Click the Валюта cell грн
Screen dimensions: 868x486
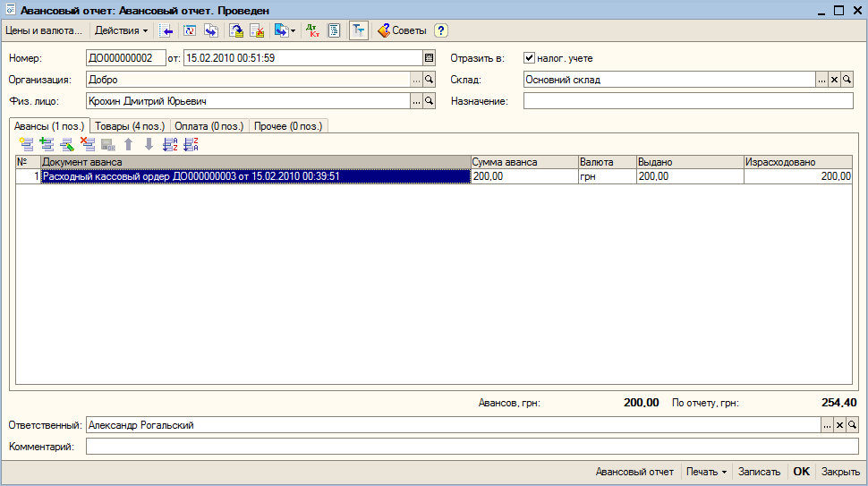pos(608,176)
